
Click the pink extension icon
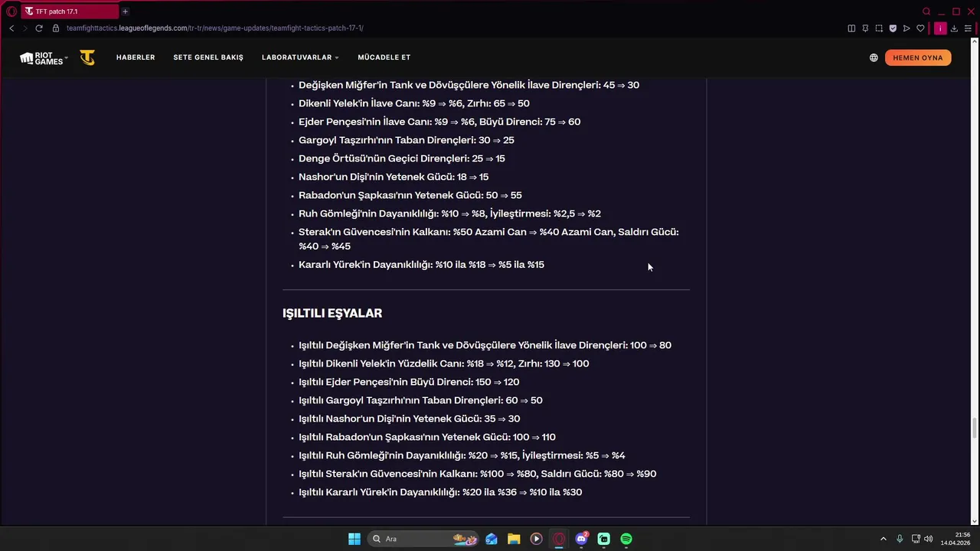tap(940, 28)
